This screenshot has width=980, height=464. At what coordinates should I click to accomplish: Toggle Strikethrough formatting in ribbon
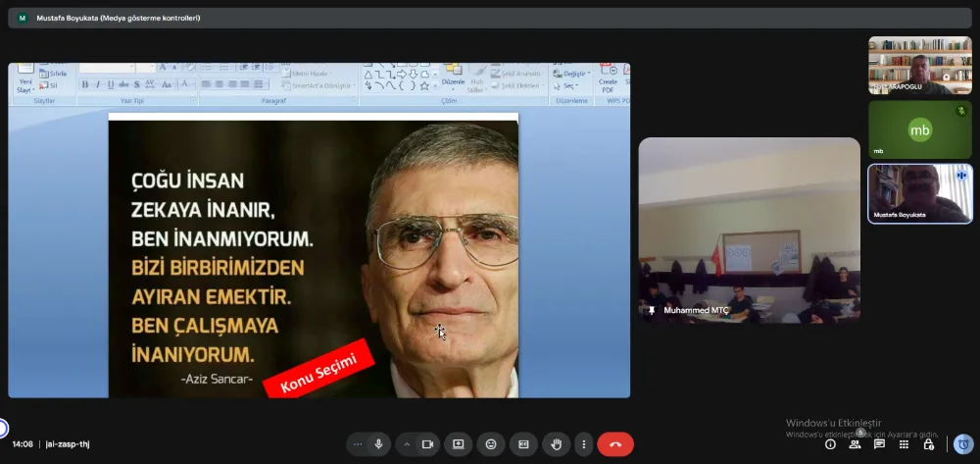[x=123, y=84]
